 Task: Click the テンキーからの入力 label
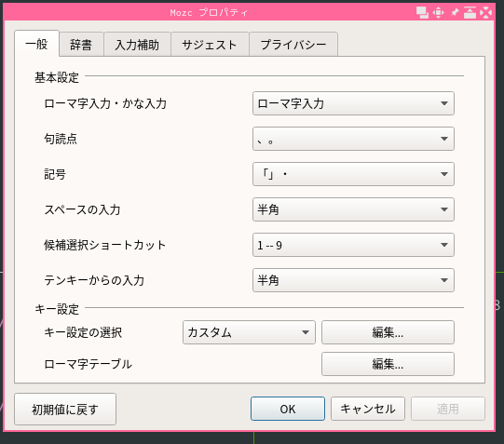94,280
